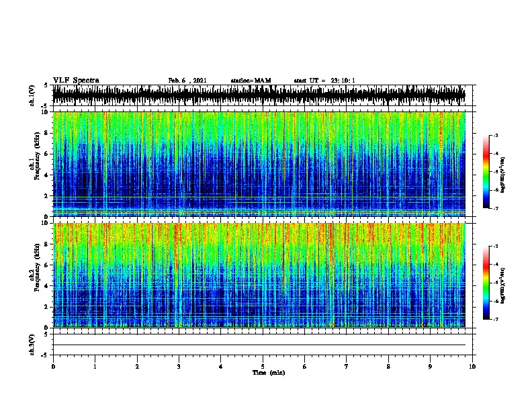Click time axis tick label "6"
532x411 pixels.
[x=305, y=367]
